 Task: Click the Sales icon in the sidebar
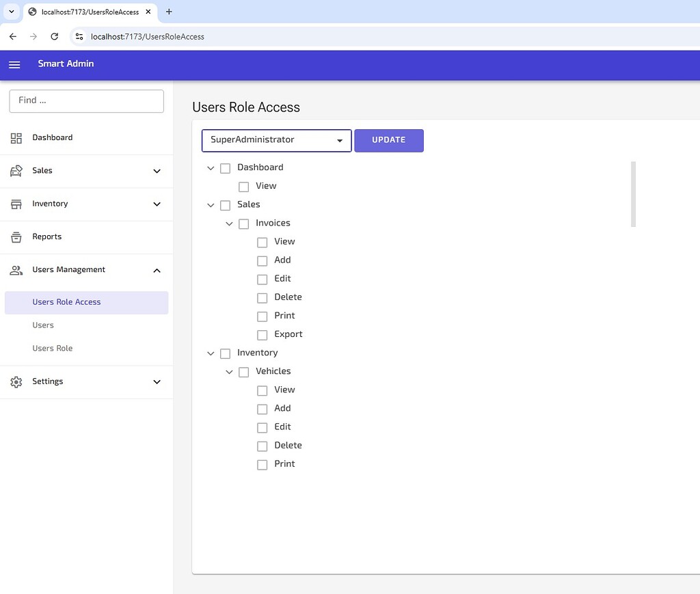16,170
